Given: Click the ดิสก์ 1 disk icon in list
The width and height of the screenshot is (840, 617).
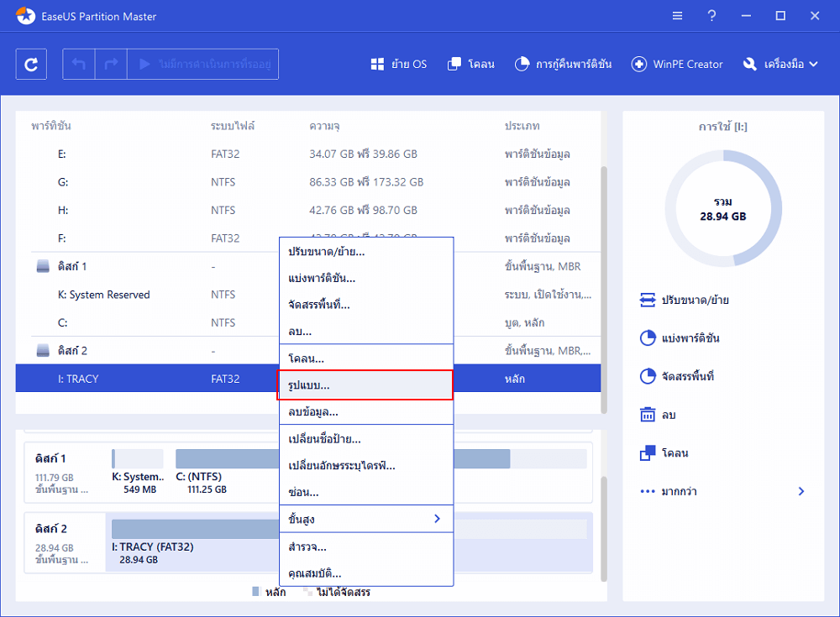Looking at the screenshot, I should tap(43, 266).
